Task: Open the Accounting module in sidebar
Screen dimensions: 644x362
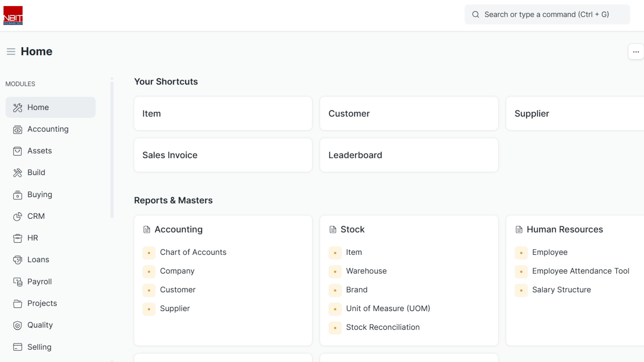Action: point(48,129)
